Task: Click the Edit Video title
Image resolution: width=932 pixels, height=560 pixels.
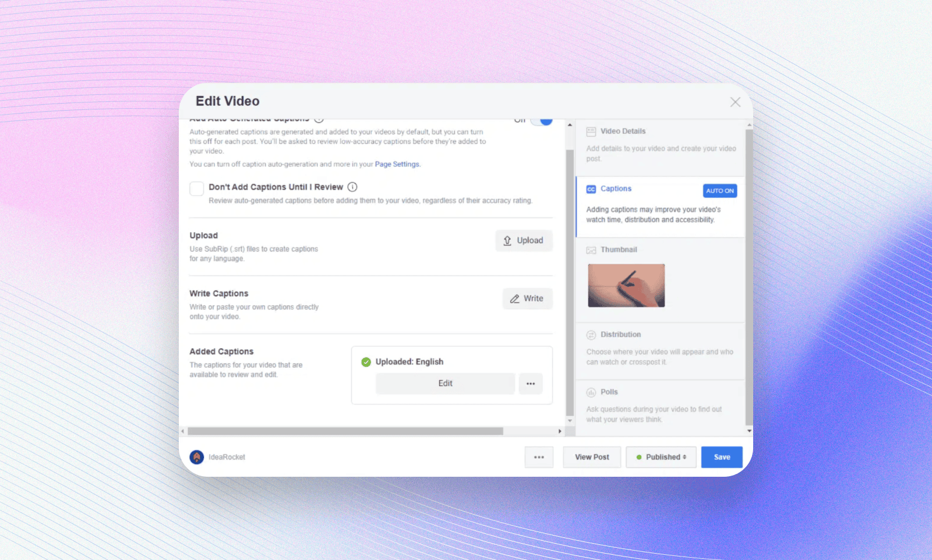Action: (228, 101)
